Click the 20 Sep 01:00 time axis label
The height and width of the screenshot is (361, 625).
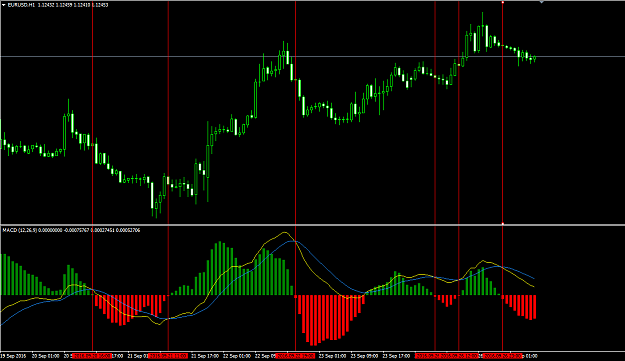tap(45, 356)
